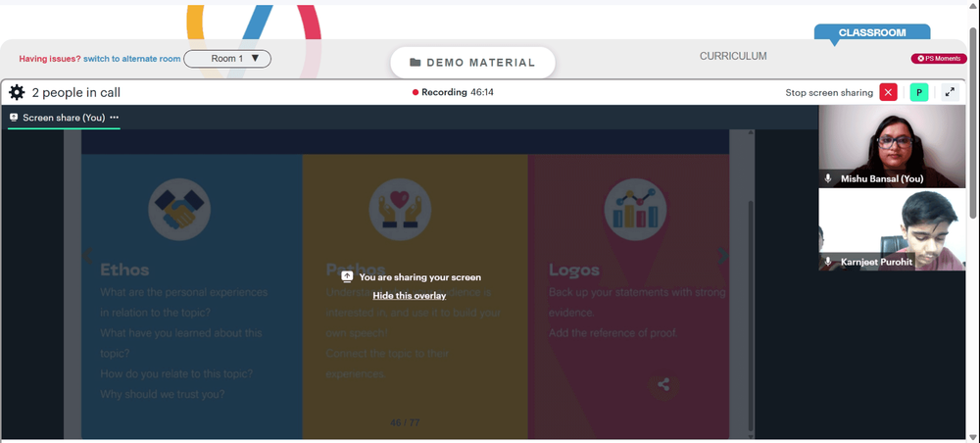
Task: Open Screen share tab options ellipsis
Action: [115, 118]
